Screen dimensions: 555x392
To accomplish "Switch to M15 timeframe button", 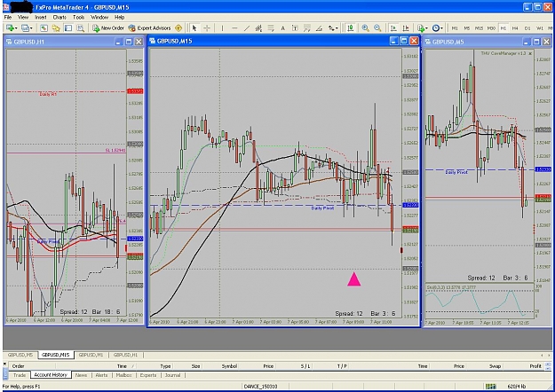I will (479, 27).
